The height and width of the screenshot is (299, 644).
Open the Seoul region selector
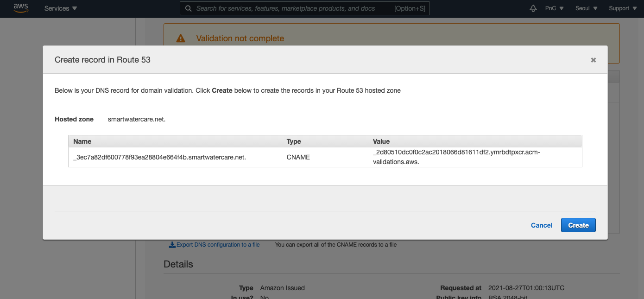[586, 8]
